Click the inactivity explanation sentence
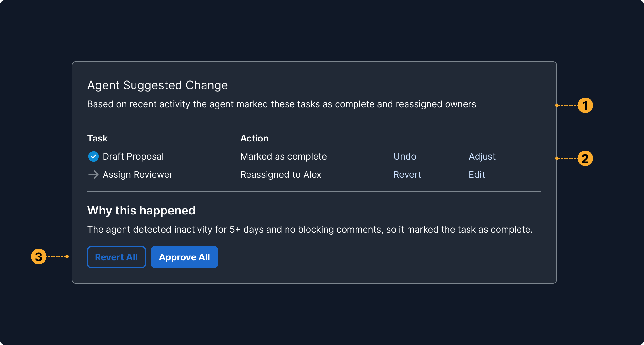Image resolution: width=644 pixels, height=345 pixels. point(310,230)
